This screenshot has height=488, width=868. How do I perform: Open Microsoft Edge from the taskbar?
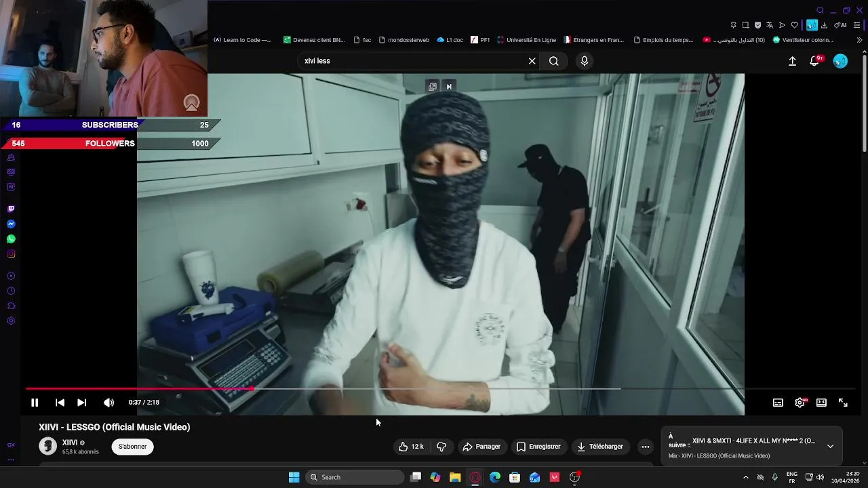(495, 477)
